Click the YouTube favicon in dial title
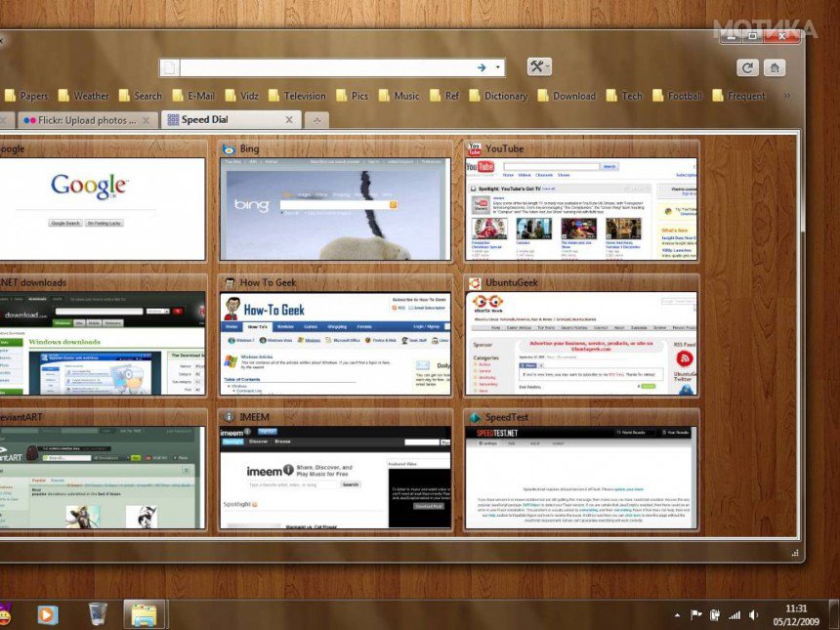Image resolution: width=840 pixels, height=630 pixels. [x=474, y=148]
